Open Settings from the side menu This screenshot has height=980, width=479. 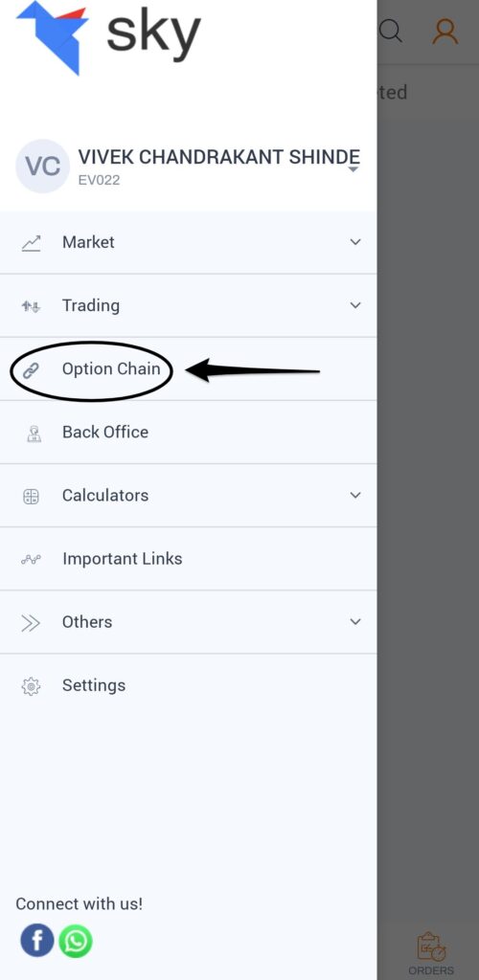click(x=188, y=685)
